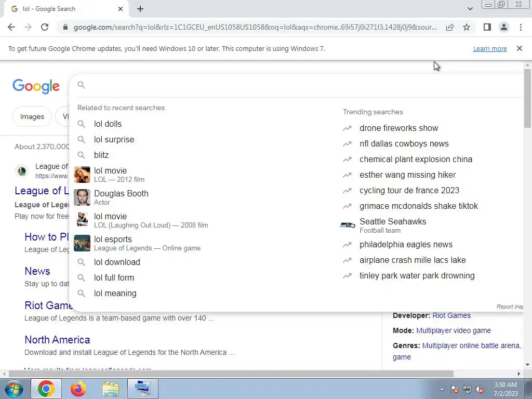Click the trending arrow icon beside 'drone fireworks show'

(x=347, y=128)
